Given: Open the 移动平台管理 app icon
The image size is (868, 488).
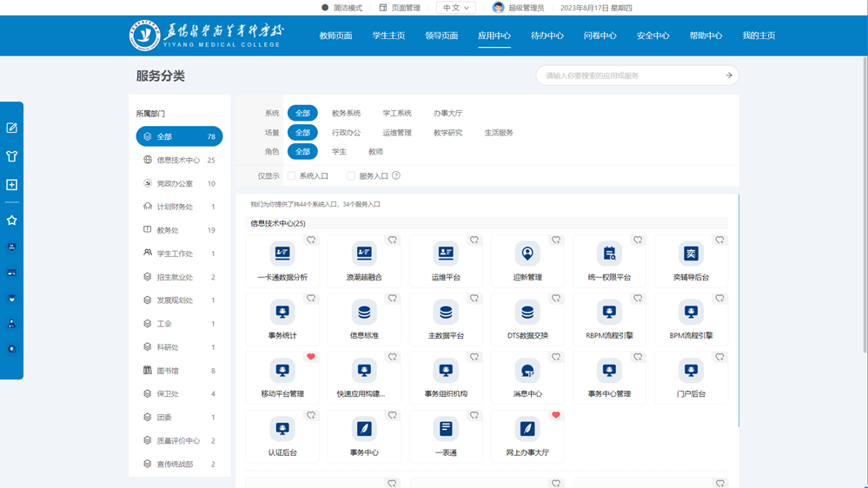Looking at the screenshot, I should (x=282, y=370).
